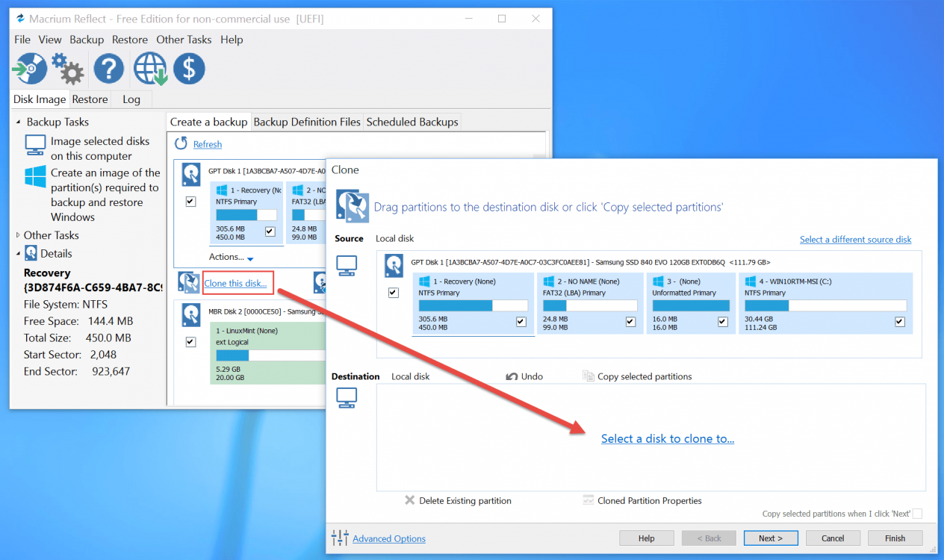944x560 pixels.
Task: Open the Help menu
Action: 232,40
